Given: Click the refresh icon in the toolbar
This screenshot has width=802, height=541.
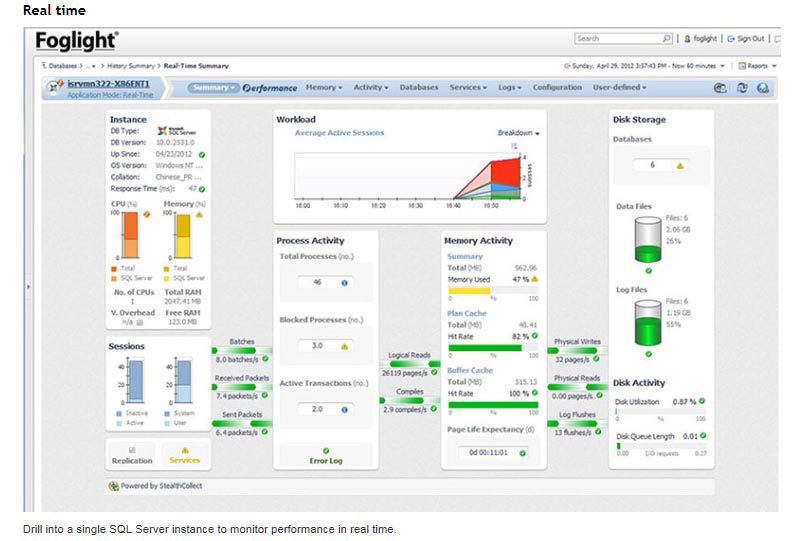Looking at the screenshot, I should coord(742,88).
